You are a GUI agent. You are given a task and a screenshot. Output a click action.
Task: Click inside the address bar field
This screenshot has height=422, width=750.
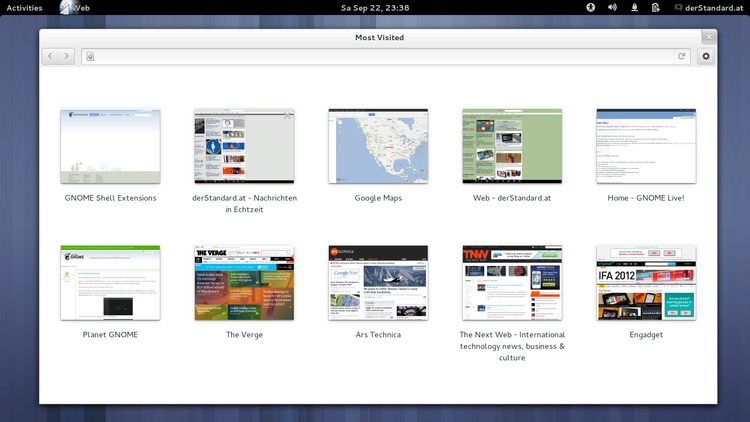coord(380,56)
